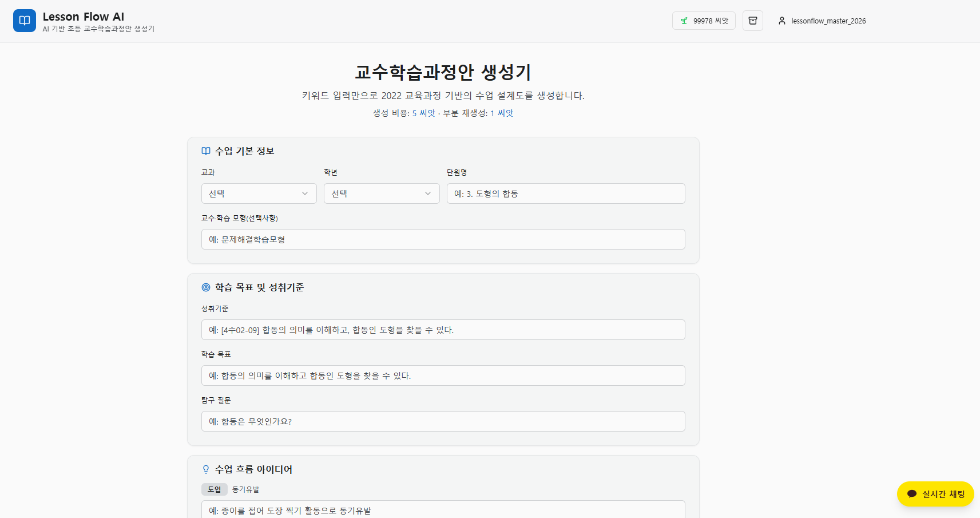Click the green sprout seed icon
The height and width of the screenshot is (518, 980).
[684, 20]
